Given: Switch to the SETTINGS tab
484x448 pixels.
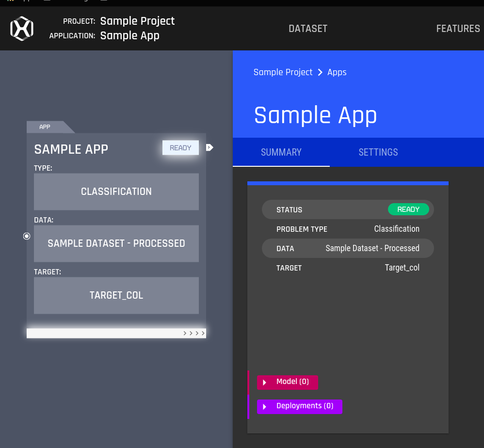Looking at the screenshot, I should [x=378, y=152].
